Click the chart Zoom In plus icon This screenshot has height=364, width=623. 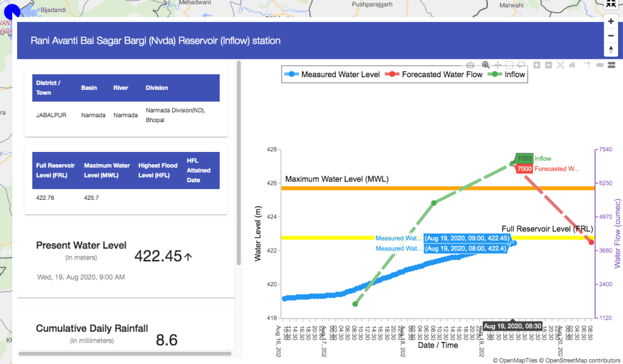537,65
